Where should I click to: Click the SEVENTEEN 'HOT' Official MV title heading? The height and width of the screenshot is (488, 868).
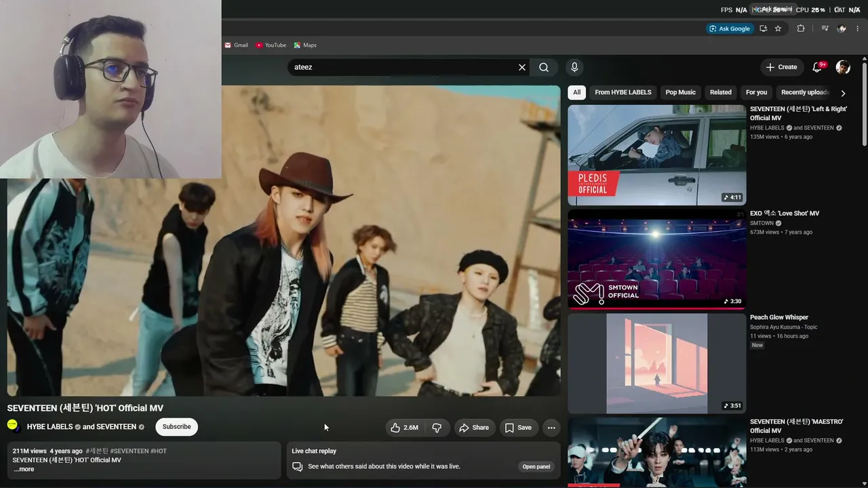[85, 408]
